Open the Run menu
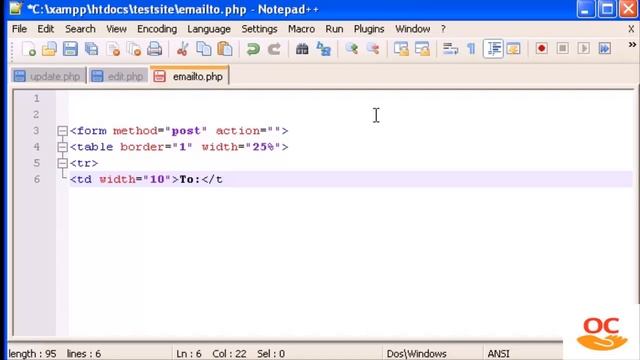The height and width of the screenshot is (360, 640). [x=334, y=29]
